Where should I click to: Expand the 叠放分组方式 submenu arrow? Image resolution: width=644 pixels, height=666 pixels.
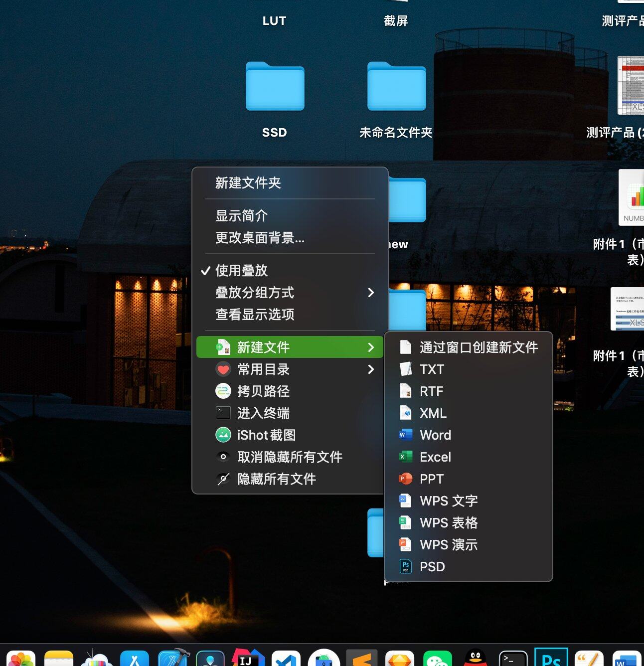tap(370, 293)
